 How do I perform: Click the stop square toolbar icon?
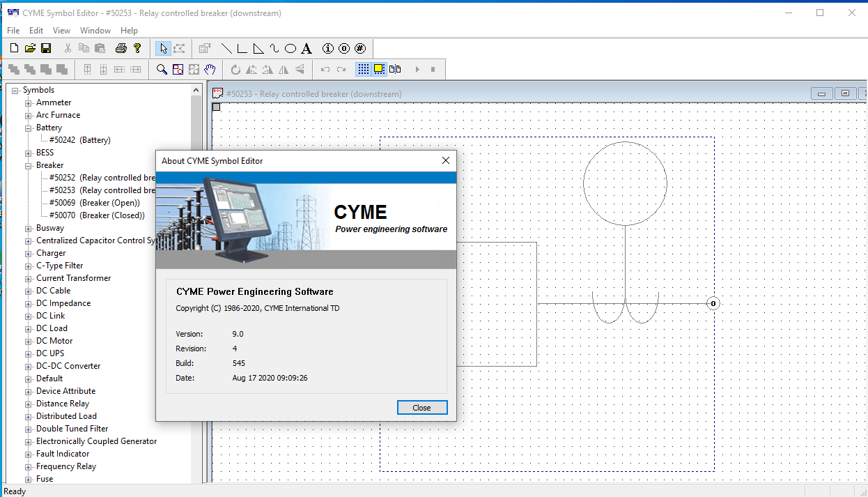pos(433,69)
